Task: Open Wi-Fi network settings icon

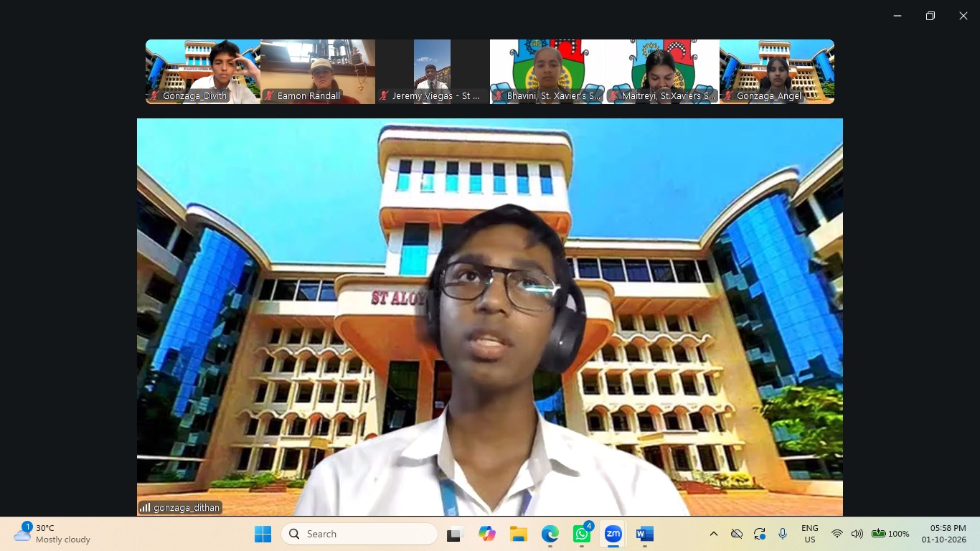Action: (x=837, y=534)
